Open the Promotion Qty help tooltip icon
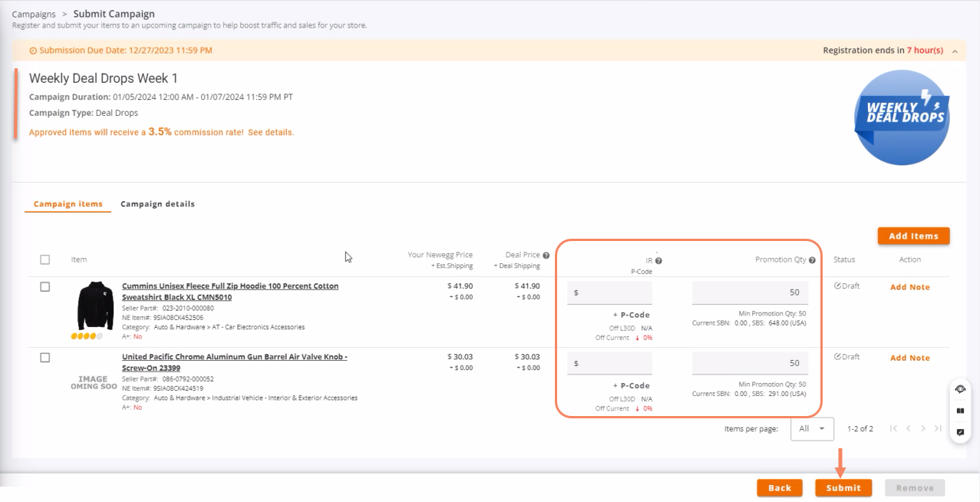This screenshot has width=980, height=502. 812,260
